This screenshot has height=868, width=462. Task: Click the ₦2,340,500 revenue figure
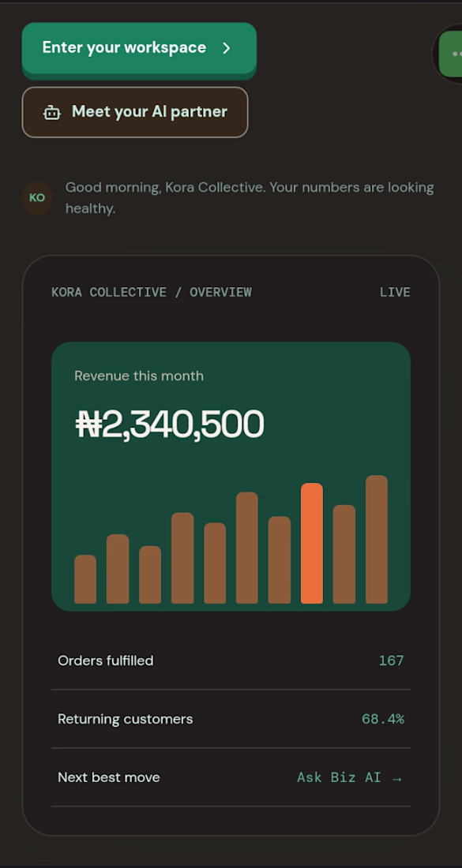pyautogui.click(x=170, y=425)
